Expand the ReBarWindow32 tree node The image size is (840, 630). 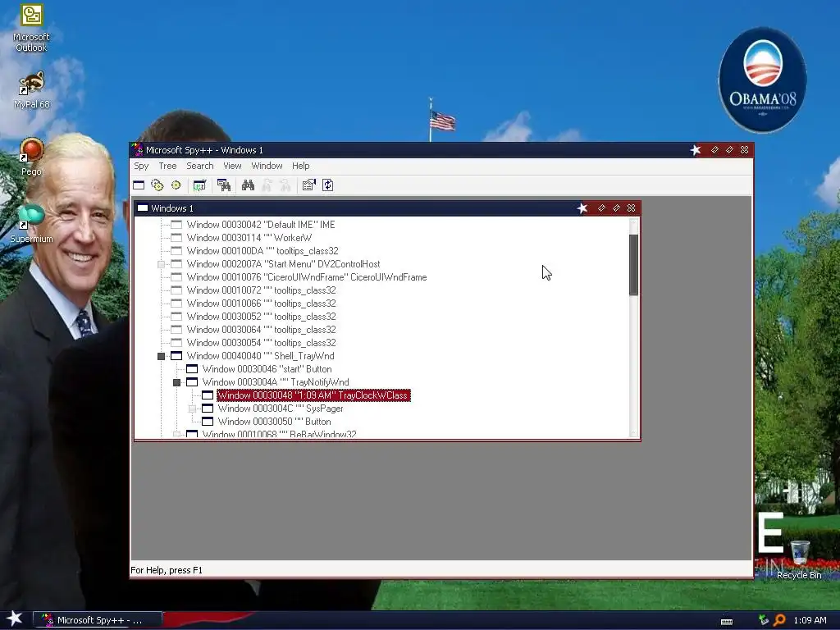[177, 434]
